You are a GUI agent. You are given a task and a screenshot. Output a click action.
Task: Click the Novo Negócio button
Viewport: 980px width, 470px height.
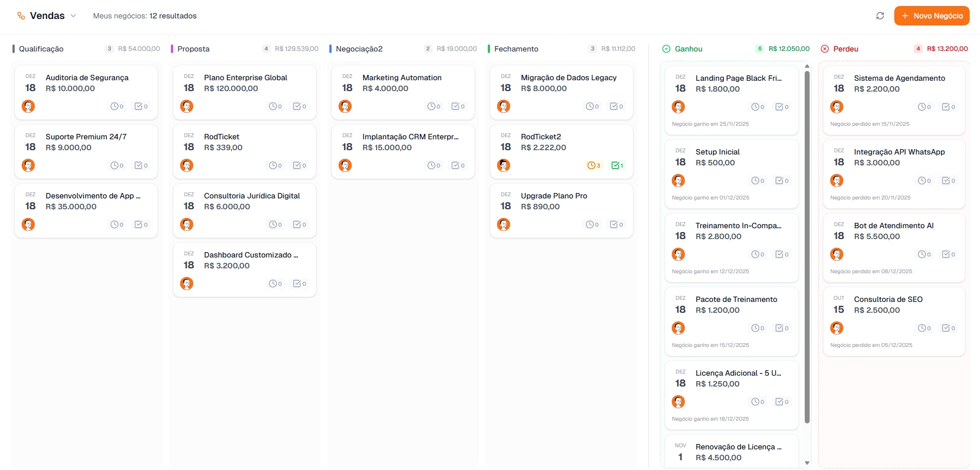click(932, 16)
